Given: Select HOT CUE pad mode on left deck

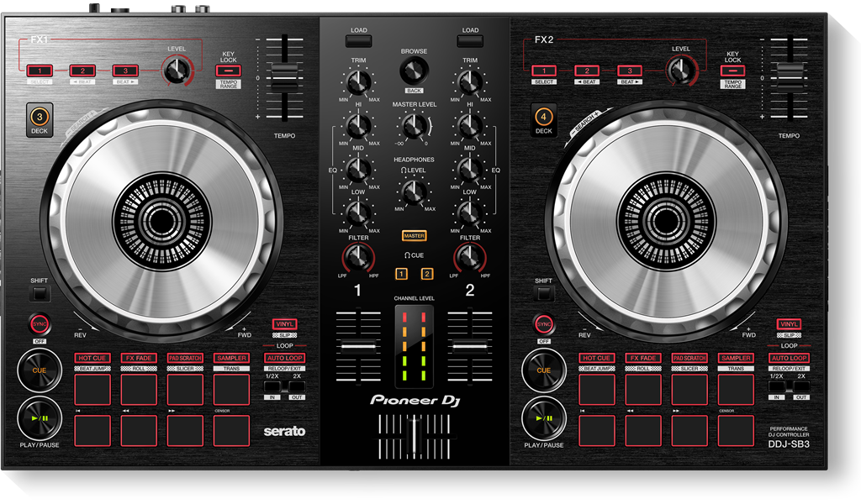Looking at the screenshot, I should pos(92,358).
